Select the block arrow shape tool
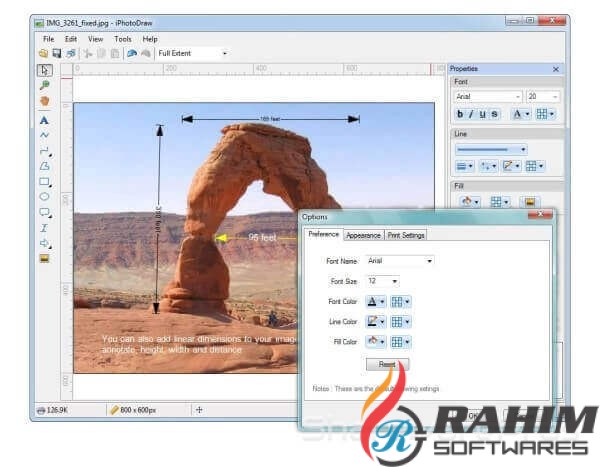This screenshot has height=467, width=600. point(45,243)
